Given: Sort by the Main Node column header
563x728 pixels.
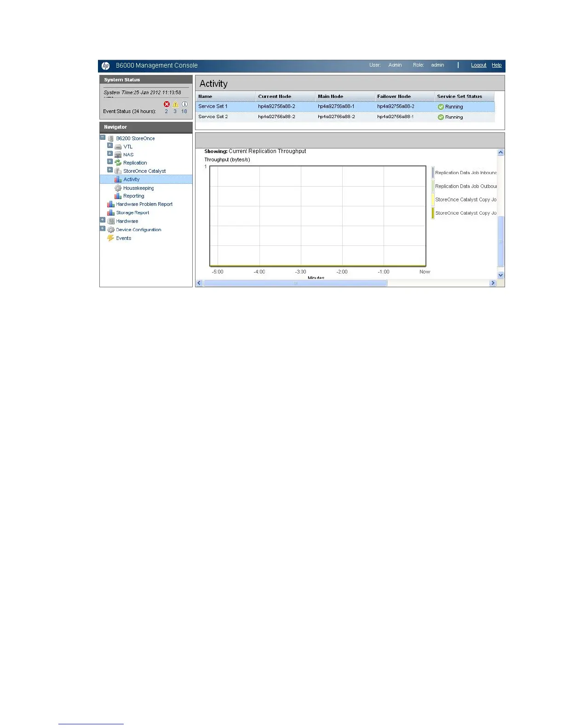Looking at the screenshot, I should [345, 97].
